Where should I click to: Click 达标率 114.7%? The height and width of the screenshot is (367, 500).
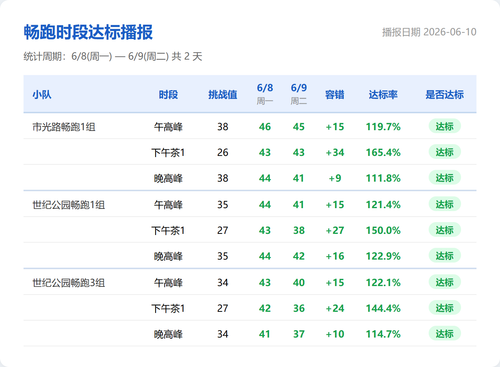(383, 334)
